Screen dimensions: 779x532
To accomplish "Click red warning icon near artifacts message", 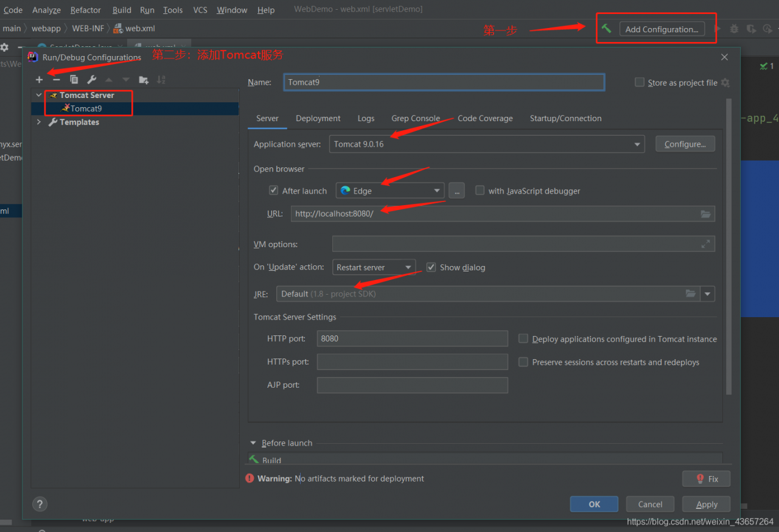I will coord(250,478).
